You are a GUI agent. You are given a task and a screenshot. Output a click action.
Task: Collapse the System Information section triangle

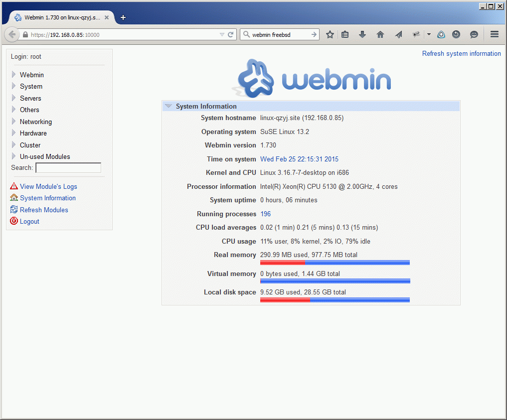[168, 106]
